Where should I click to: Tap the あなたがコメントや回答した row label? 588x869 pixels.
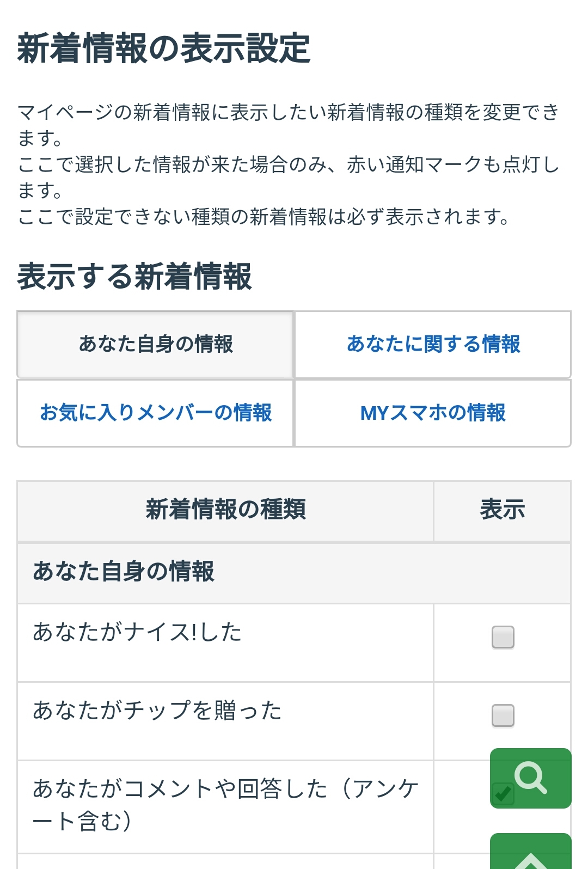click(224, 805)
